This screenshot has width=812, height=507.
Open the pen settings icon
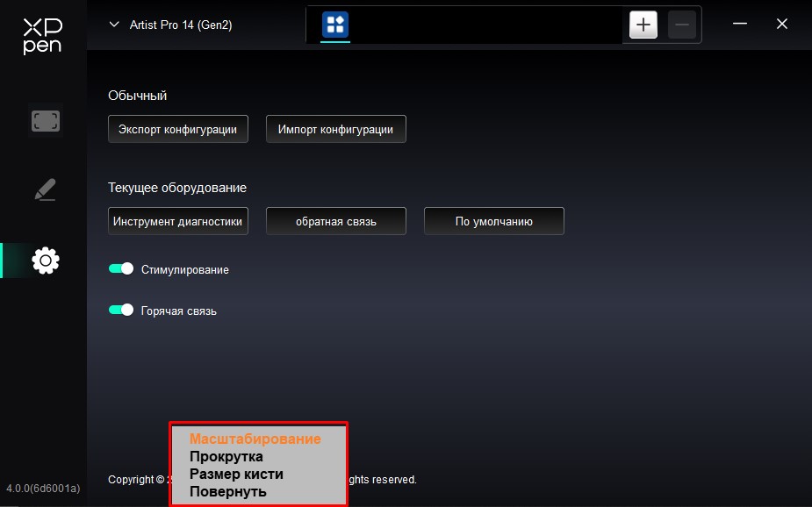coord(46,189)
